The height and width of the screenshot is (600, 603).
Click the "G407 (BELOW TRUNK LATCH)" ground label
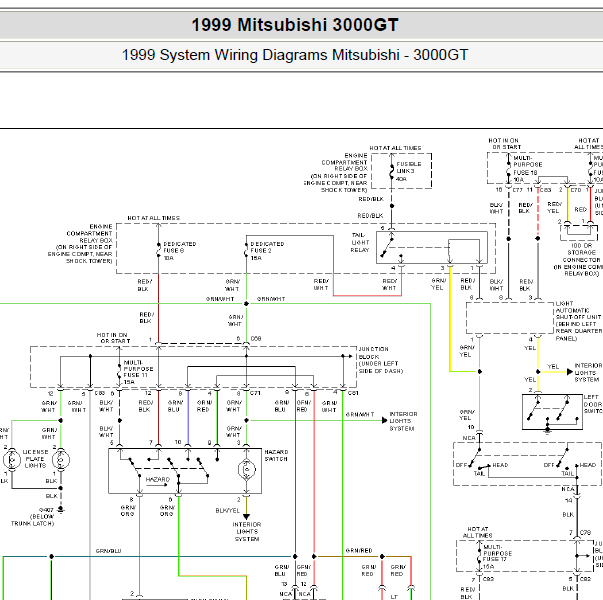point(33,517)
